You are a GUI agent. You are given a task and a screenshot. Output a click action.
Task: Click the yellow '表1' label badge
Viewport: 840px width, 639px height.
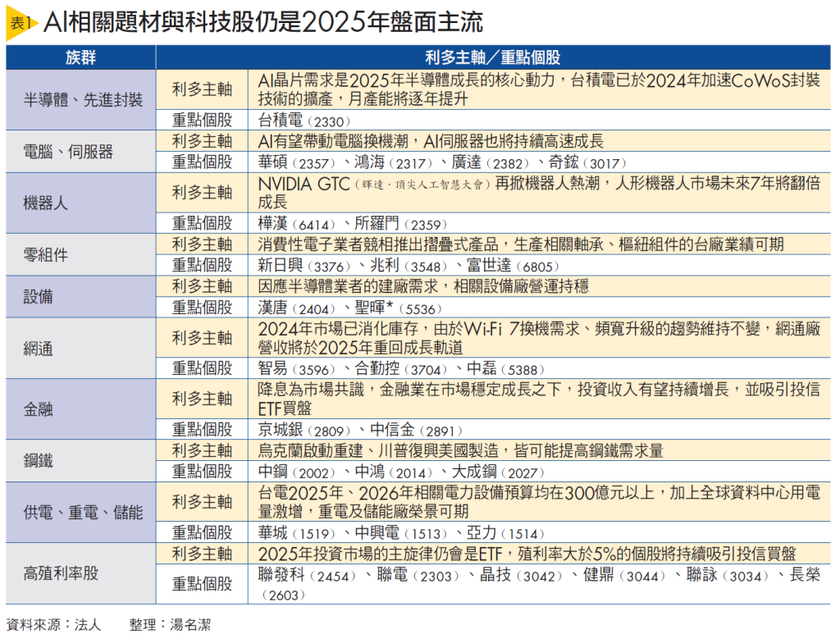[x=21, y=24]
